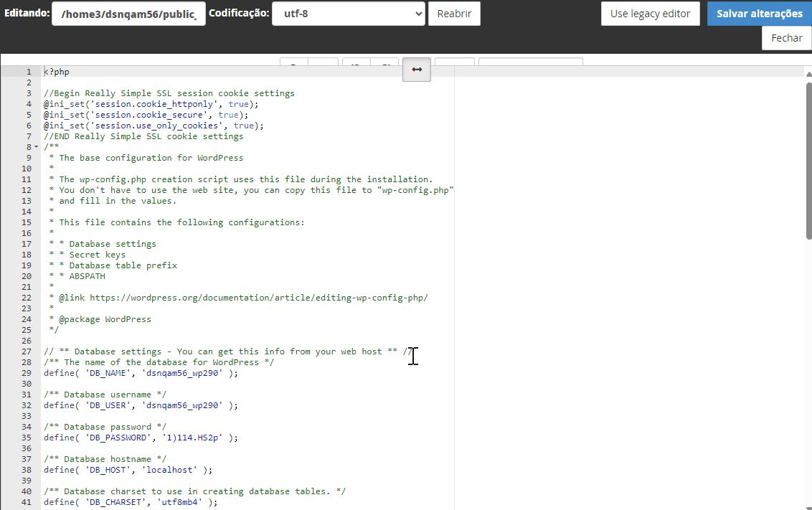Click line number 1 in the gutter
The width and height of the screenshot is (812, 510).
click(x=29, y=72)
